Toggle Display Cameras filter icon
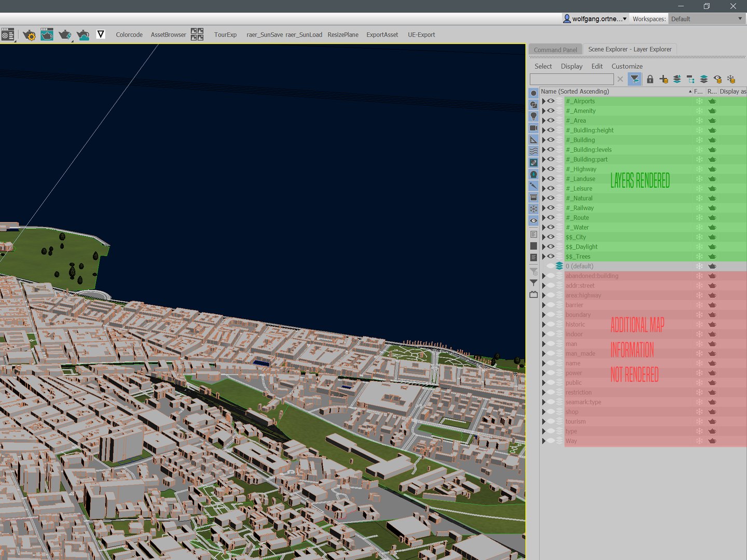Viewport: 747px width, 560px height. click(x=533, y=128)
